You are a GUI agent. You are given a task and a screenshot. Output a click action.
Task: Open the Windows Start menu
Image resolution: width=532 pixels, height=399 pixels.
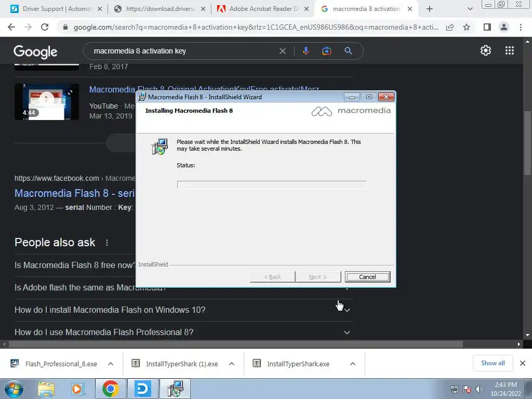click(14, 389)
